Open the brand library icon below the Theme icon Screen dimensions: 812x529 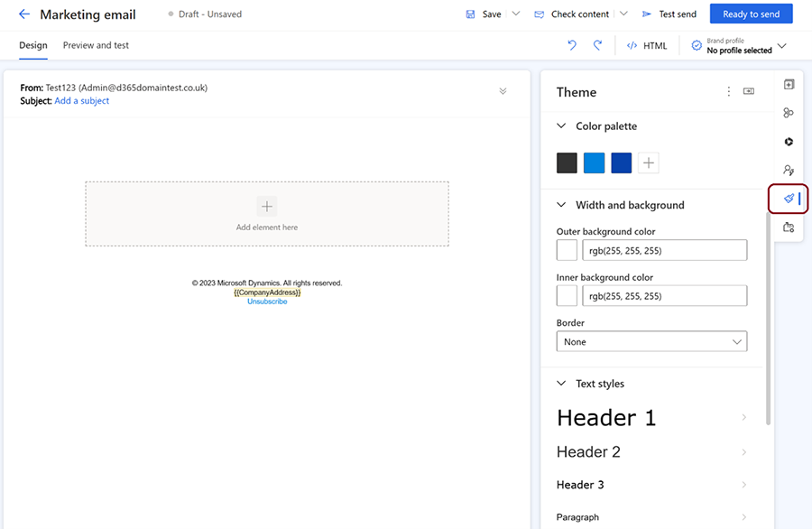tap(788, 227)
